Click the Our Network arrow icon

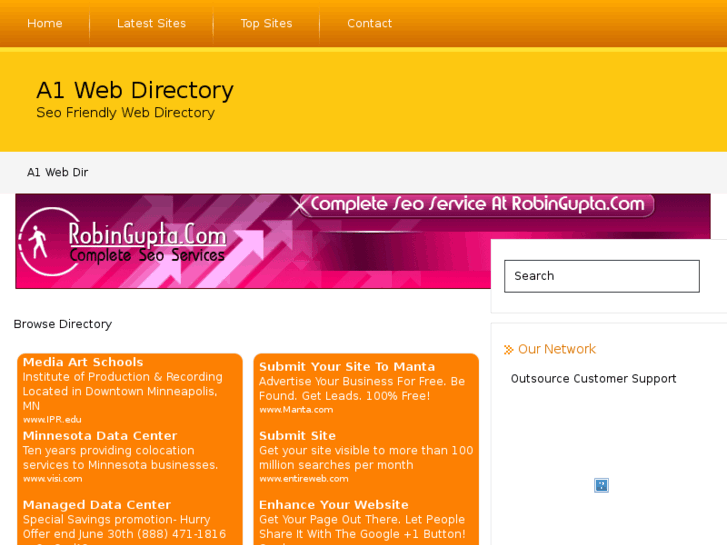508,350
